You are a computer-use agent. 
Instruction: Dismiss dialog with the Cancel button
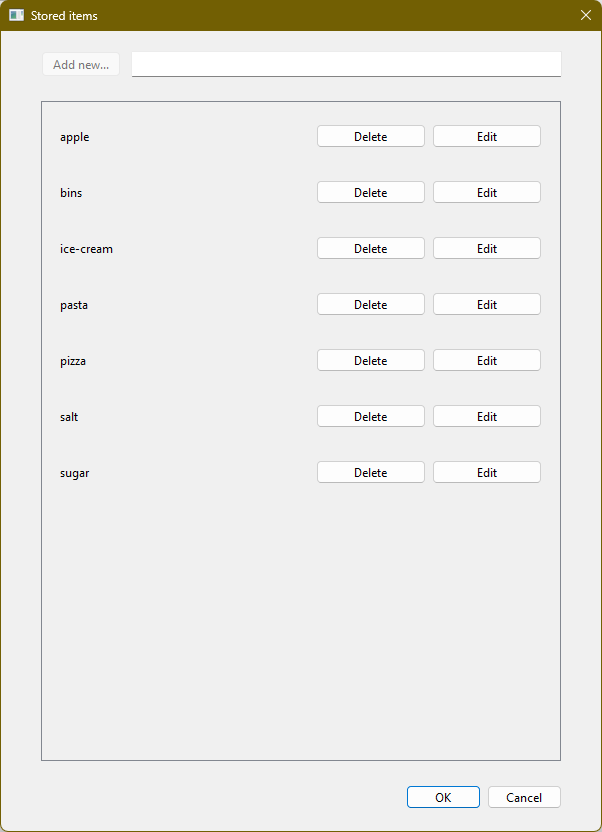[x=523, y=797]
